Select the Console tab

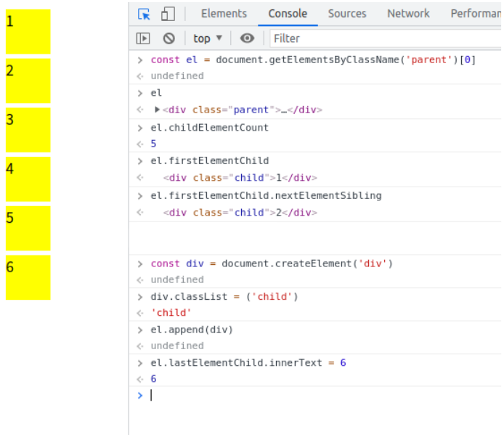(288, 14)
